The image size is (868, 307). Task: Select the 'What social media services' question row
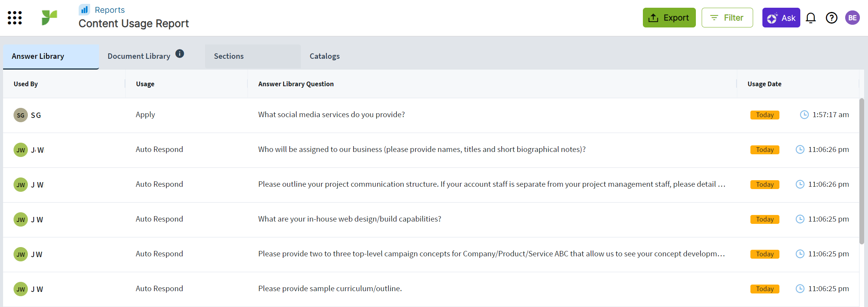coord(431,115)
